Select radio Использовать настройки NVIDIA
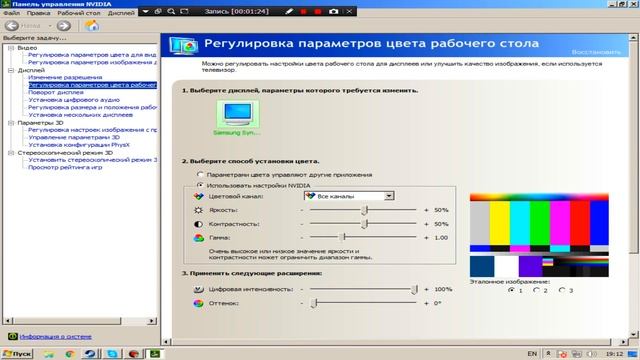 [200, 185]
